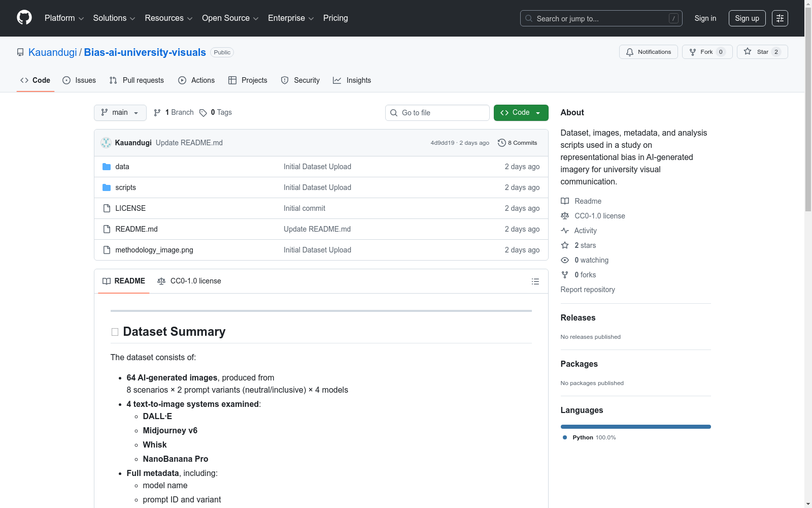812x508 pixels.
Task: Open the Packages heading link
Action: [x=579, y=364]
